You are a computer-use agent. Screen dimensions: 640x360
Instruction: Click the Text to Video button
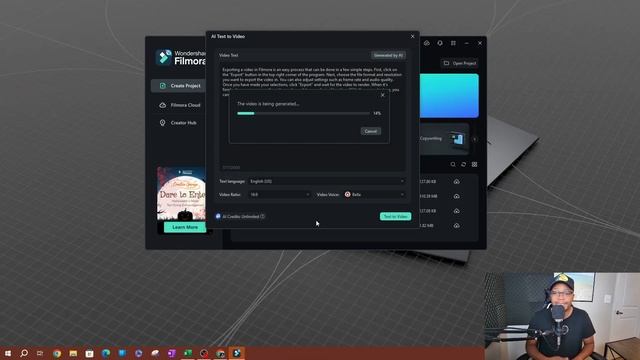pos(396,216)
